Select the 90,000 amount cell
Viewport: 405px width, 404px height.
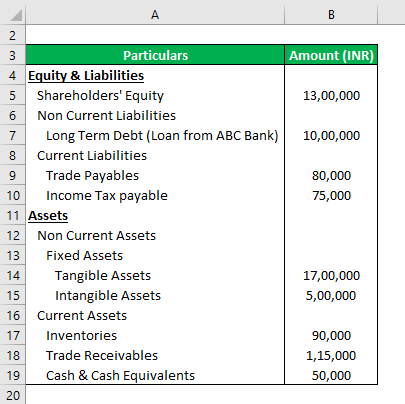(x=331, y=335)
